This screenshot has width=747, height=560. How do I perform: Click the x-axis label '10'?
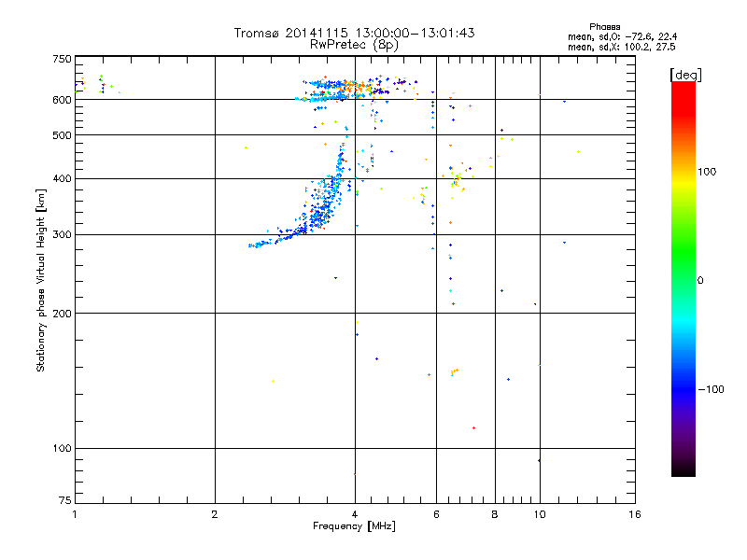540,514
